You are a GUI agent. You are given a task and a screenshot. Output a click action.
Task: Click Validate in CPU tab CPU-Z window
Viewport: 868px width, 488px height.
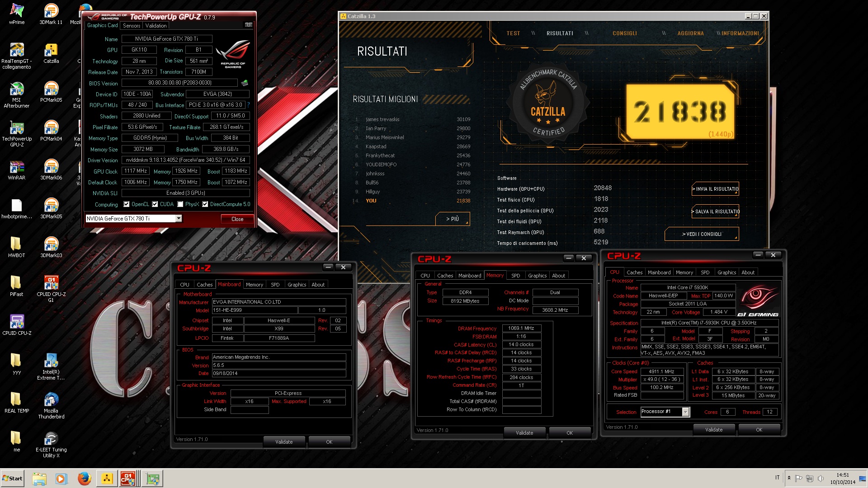point(714,430)
